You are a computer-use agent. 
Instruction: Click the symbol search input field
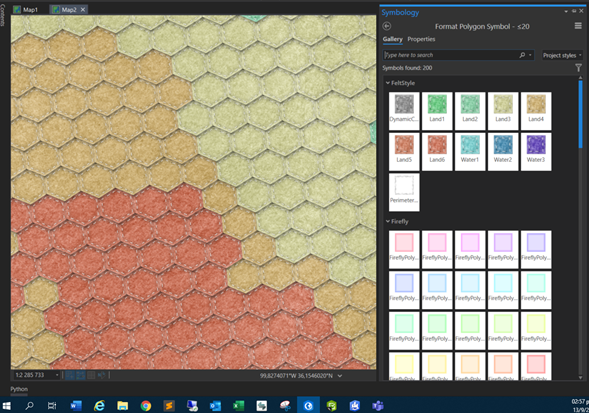pyautogui.click(x=451, y=55)
